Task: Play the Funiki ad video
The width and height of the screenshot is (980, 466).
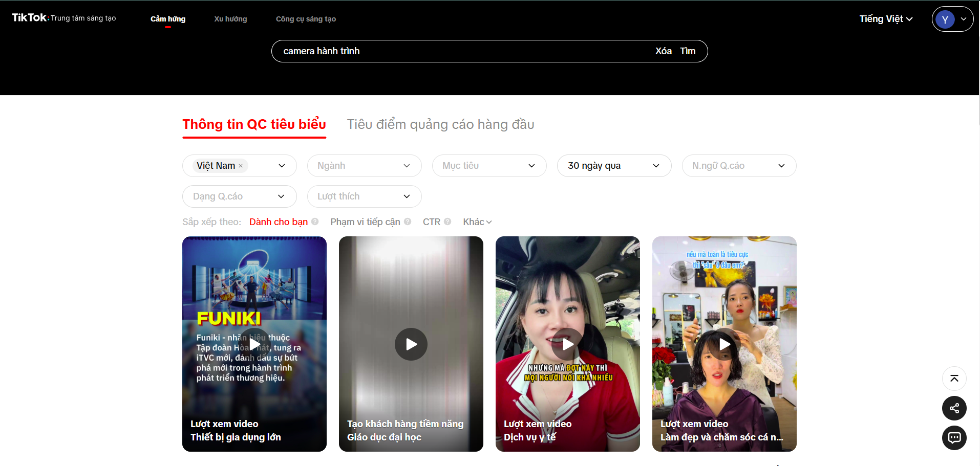Action: [254, 344]
